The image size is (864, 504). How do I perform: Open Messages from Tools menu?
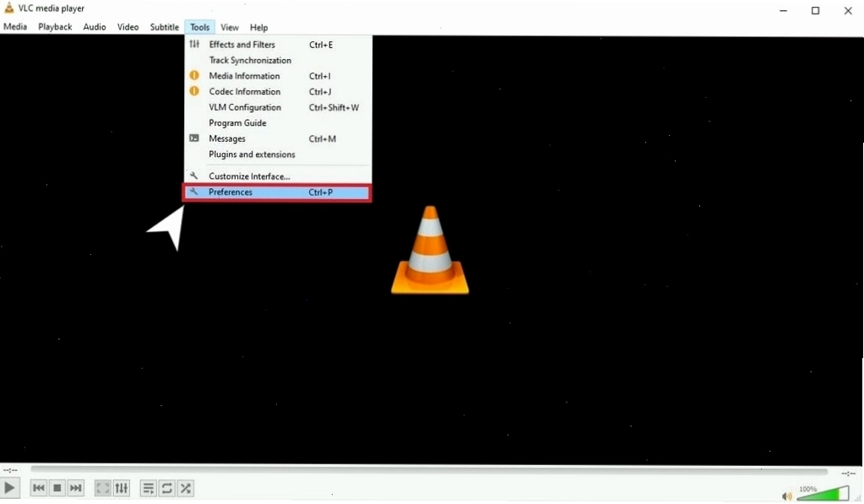tap(278, 138)
